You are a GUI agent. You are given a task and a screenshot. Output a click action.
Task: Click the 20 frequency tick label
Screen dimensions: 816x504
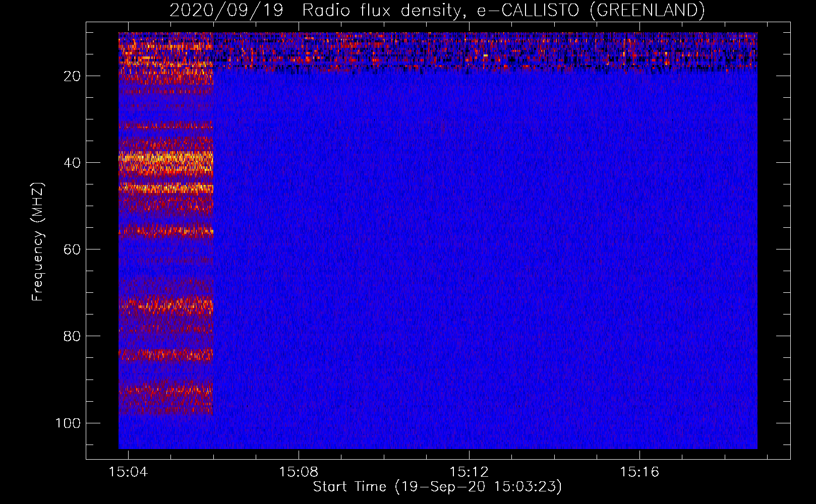[x=72, y=76]
